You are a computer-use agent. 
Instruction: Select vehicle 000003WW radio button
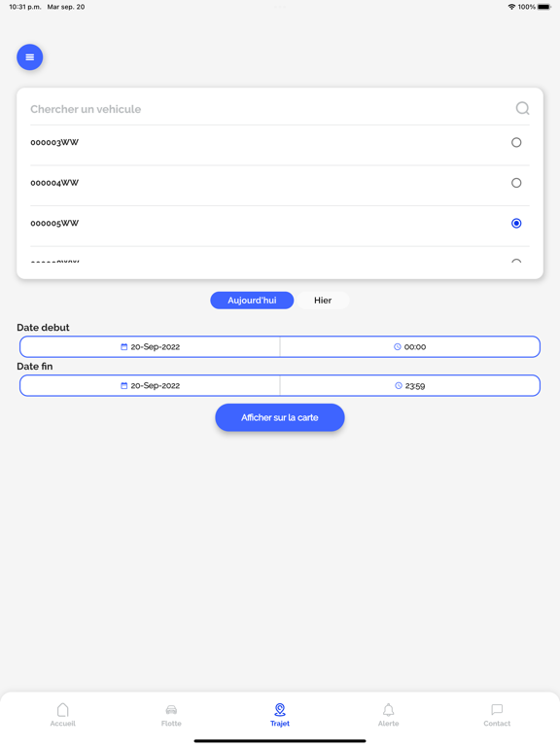coord(516,142)
